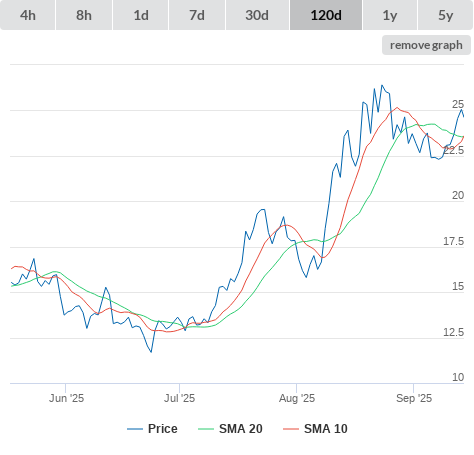Click the red SMA 10 legend marker
This screenshot has height=455, width=474.
291,429
